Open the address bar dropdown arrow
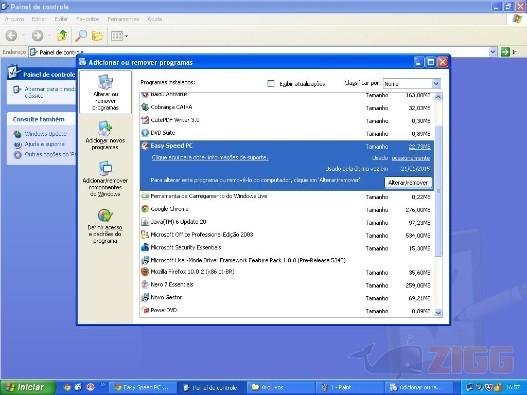Viewport: 527px width, 395px height. tap(492, 52)
